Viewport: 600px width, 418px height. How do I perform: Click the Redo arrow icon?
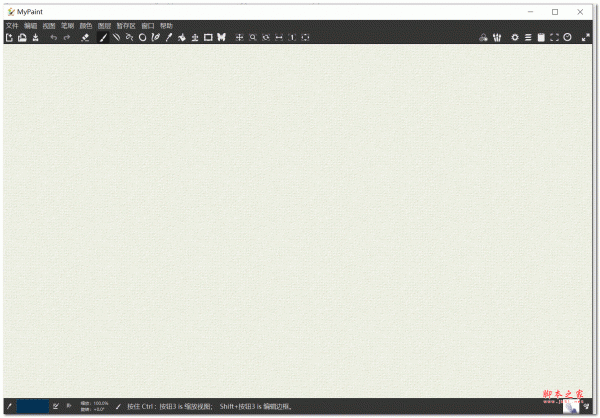click(67, 37)
